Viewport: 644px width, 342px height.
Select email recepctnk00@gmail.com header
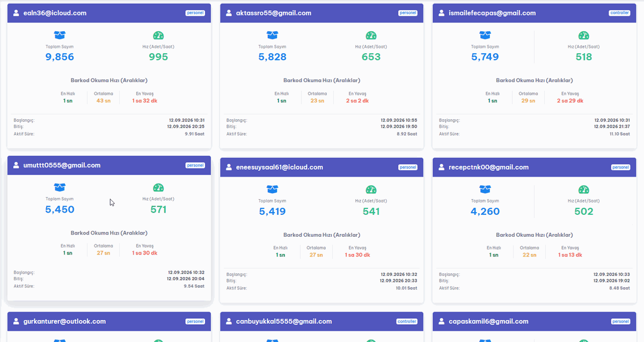[x=488, y=167]
